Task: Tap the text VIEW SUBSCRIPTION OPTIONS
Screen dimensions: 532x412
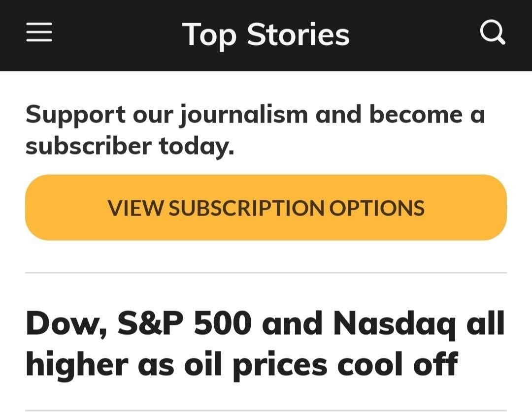Action: point(266,208)
